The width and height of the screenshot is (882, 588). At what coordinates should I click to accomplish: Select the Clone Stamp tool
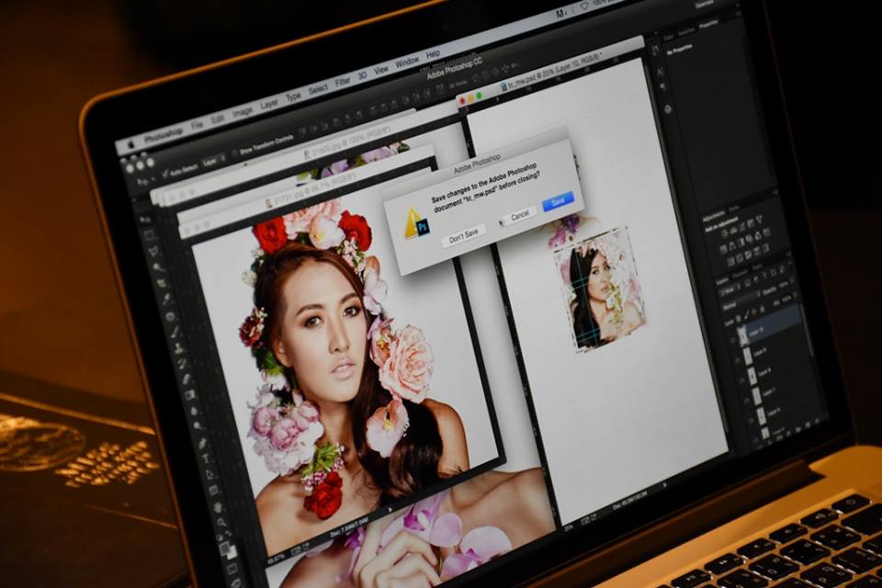click(x=179, y=348)
